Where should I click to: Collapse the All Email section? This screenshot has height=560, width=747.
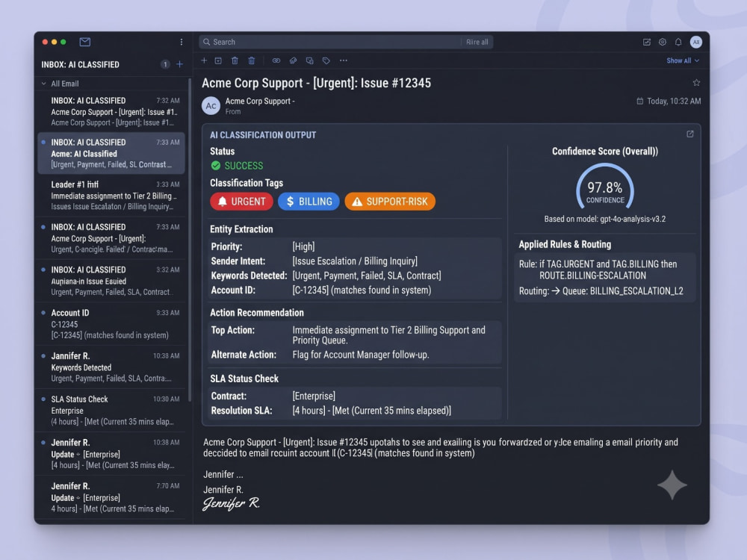pos(44,84)
